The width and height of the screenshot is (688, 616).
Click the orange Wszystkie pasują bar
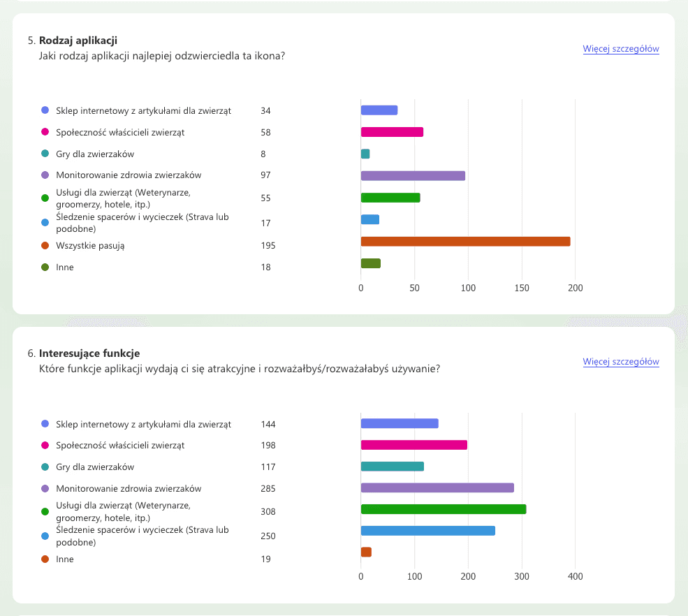pyautogui.click(x=466, y=242)
